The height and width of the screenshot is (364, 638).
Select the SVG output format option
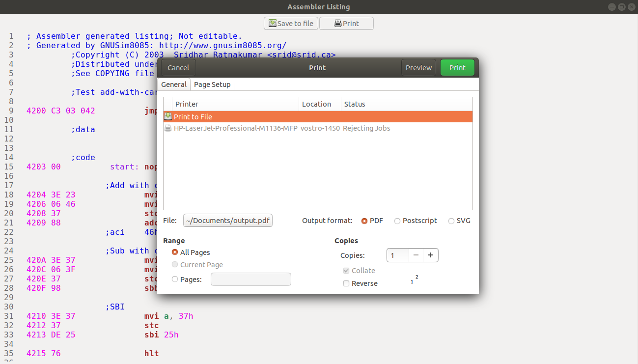[451, 221]
